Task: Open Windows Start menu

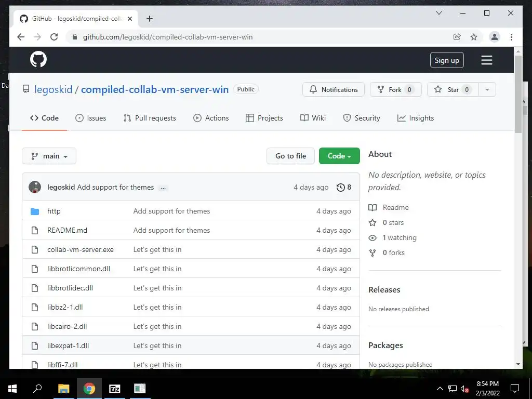Action: click(12, 389)
